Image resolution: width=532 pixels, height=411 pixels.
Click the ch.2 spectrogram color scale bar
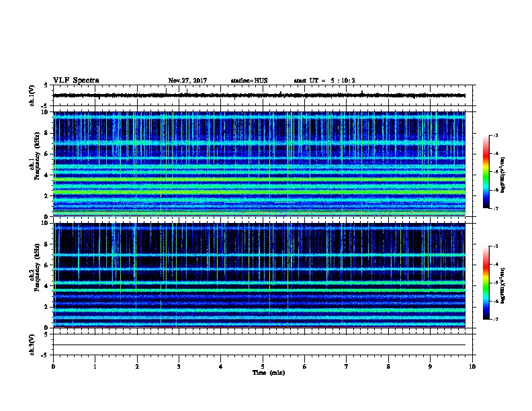click(x=486, y=283)
